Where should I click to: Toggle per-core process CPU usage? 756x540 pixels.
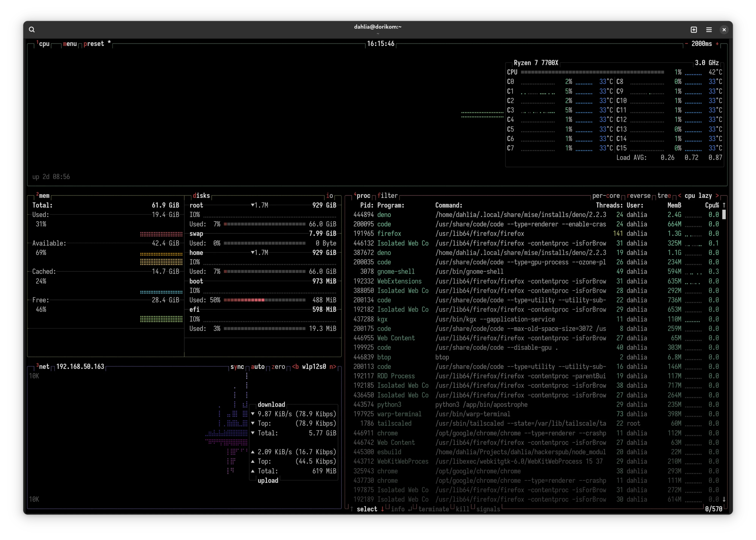pyautogui.click(x=606, y=196)
